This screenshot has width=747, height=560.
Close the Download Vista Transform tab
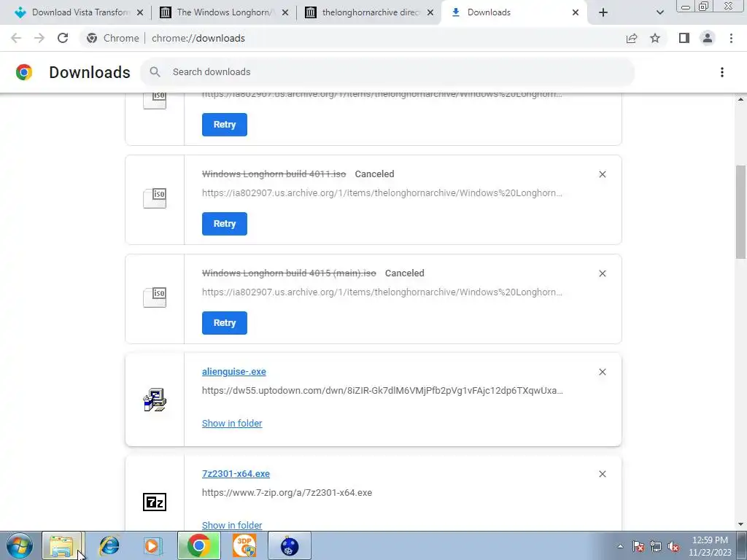140,12
